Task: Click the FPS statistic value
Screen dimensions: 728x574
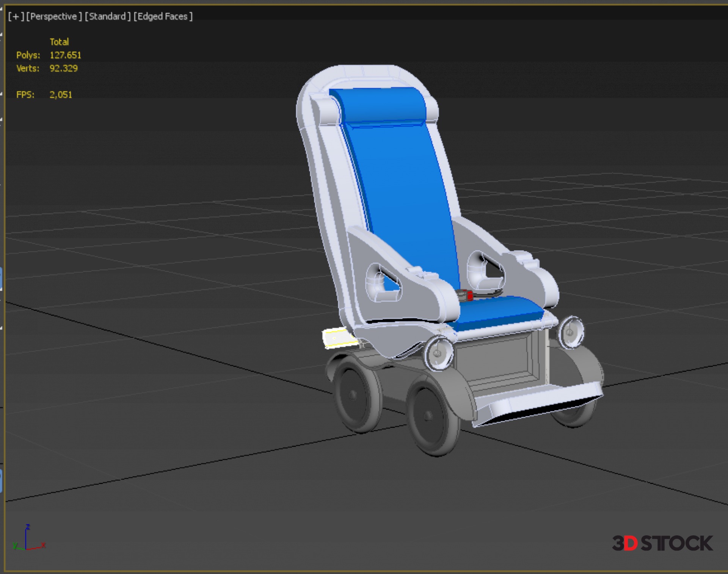Action: 61,95
